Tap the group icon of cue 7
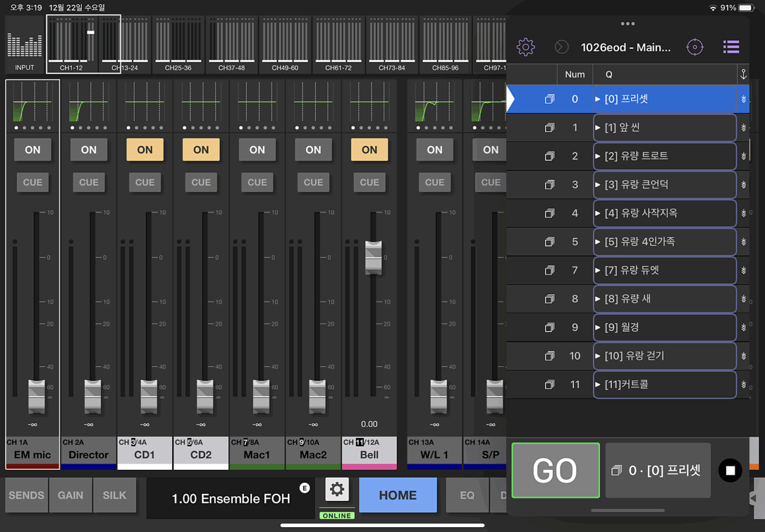Screen dimensions: 765x532 [549, 271]
